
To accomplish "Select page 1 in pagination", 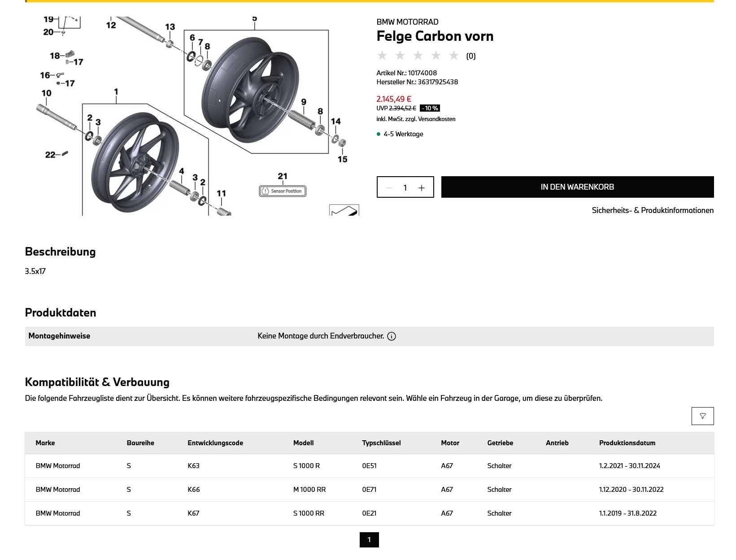I will (x=369, y=540).
